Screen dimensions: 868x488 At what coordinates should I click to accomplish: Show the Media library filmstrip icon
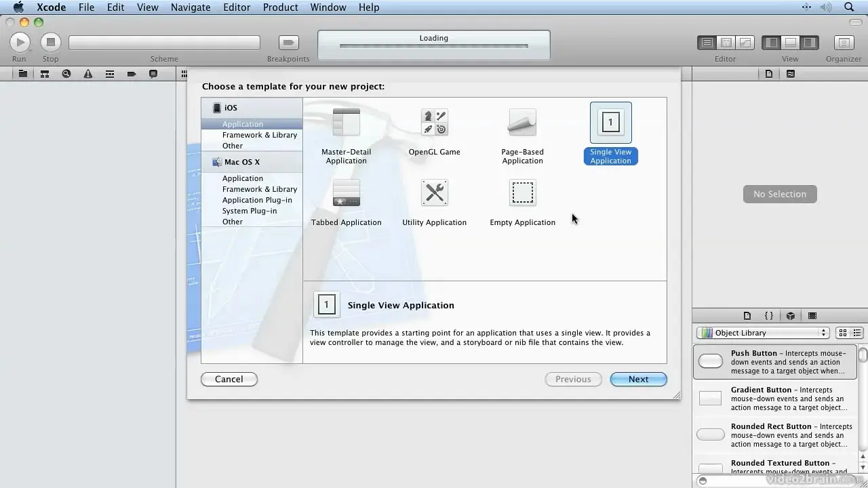coord(812,316)
